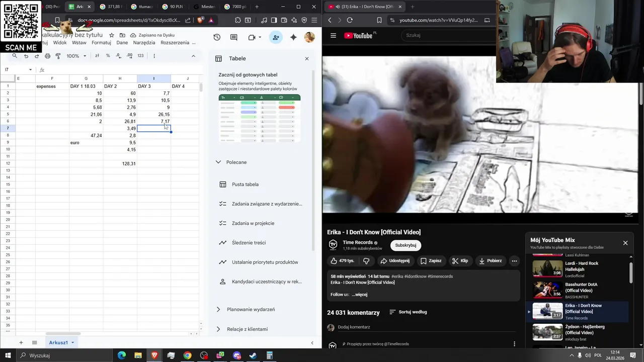
Task: Collapse the Sheets menu bar with chevron
Action: pos(193,56)
